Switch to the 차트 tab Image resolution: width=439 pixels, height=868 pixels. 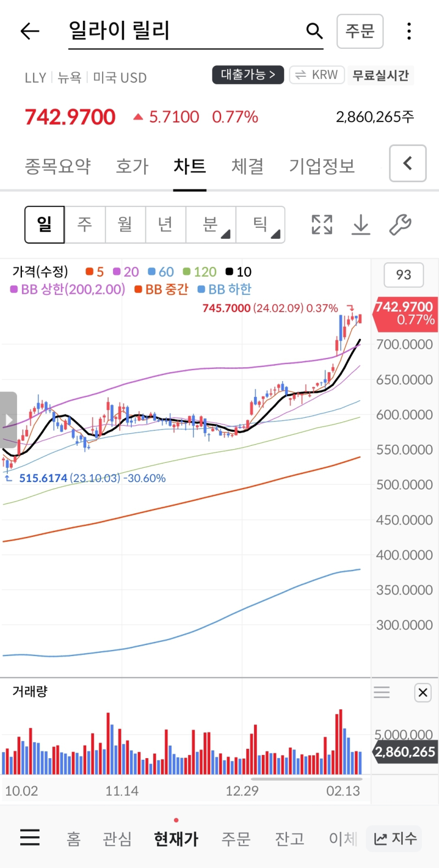coord(190,166)
